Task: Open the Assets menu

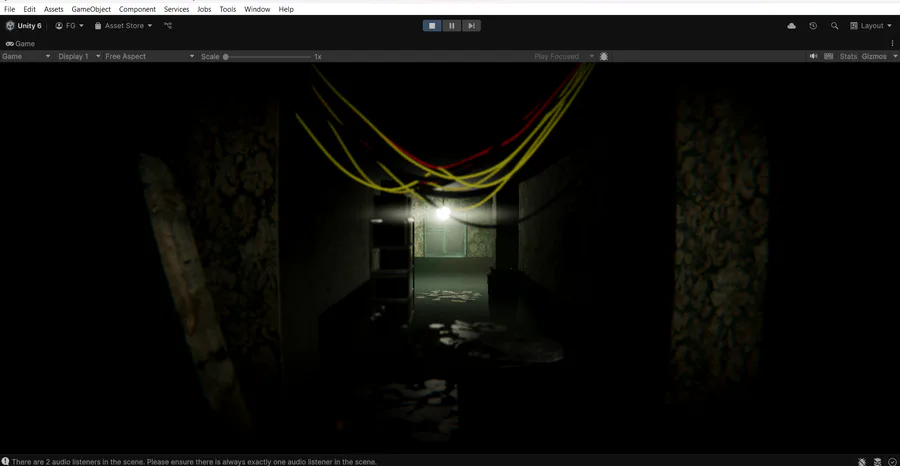Action: pyautogui.click(x=53, y=9)
